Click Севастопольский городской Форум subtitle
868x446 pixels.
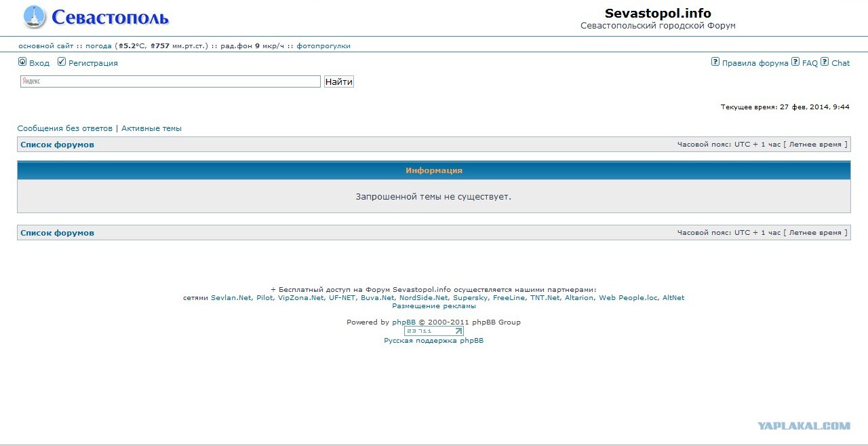pyautogui.click(x=658, y=26)
